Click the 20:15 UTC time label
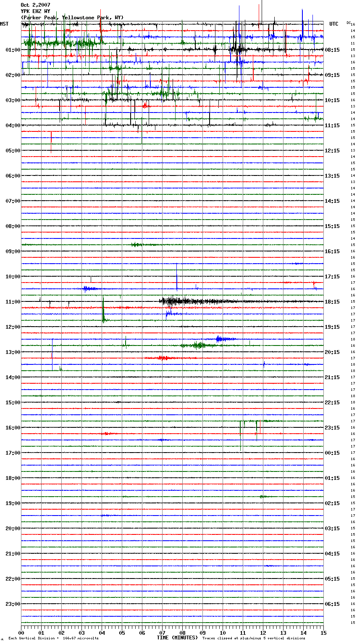The image size is (357, 644). 332,352
